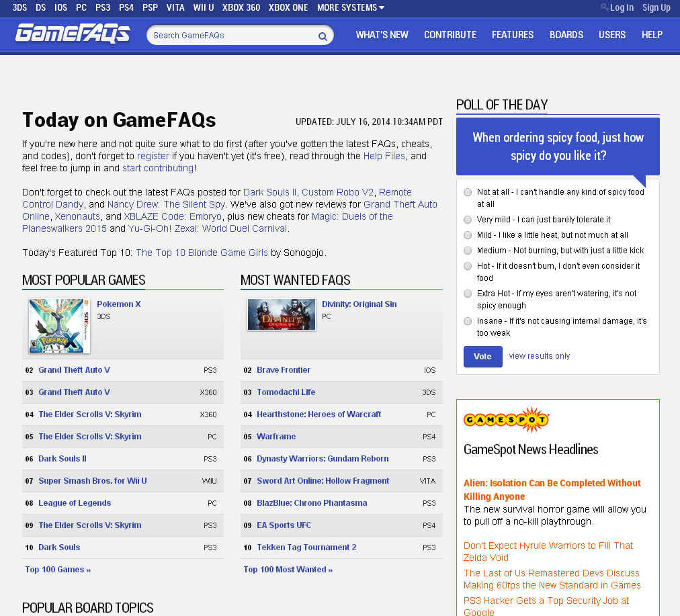This screenshot has width=680, height=616.
Task: Select the 'Insane' poll radio button
Action: pos(468,321)
